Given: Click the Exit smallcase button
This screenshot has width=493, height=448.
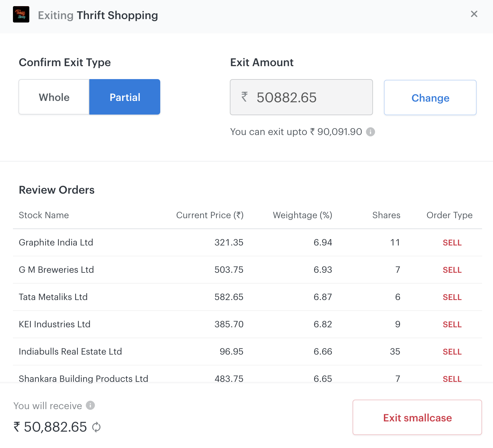Looking at the screenshot, I should pos(417,417).
